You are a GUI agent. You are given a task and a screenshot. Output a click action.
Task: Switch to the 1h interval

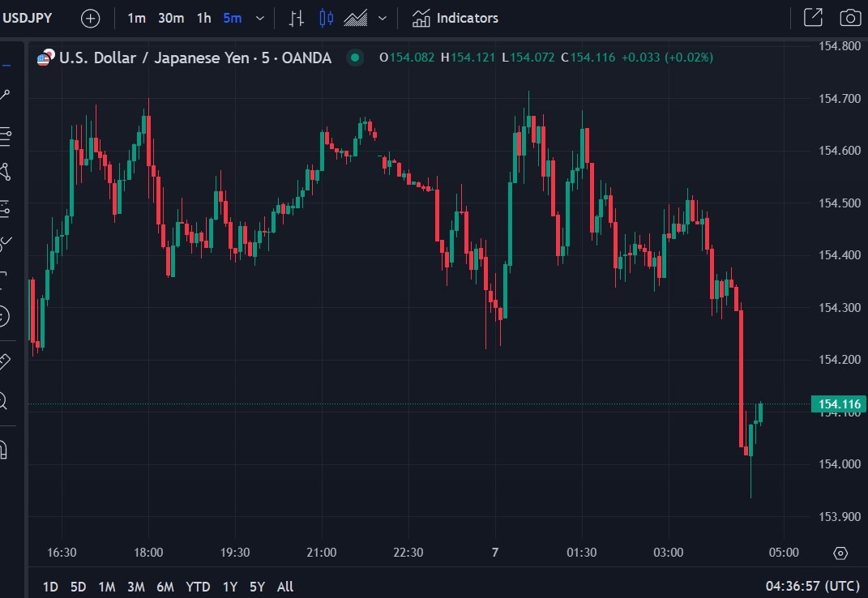pos(203,18)
